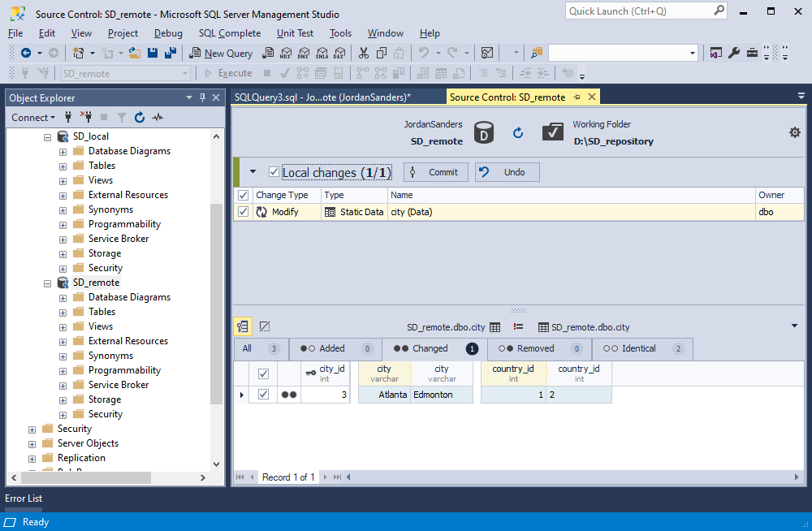812x531 pixels.
Task: Open Source Control settings gear
Action: click(x=794, y=132)
